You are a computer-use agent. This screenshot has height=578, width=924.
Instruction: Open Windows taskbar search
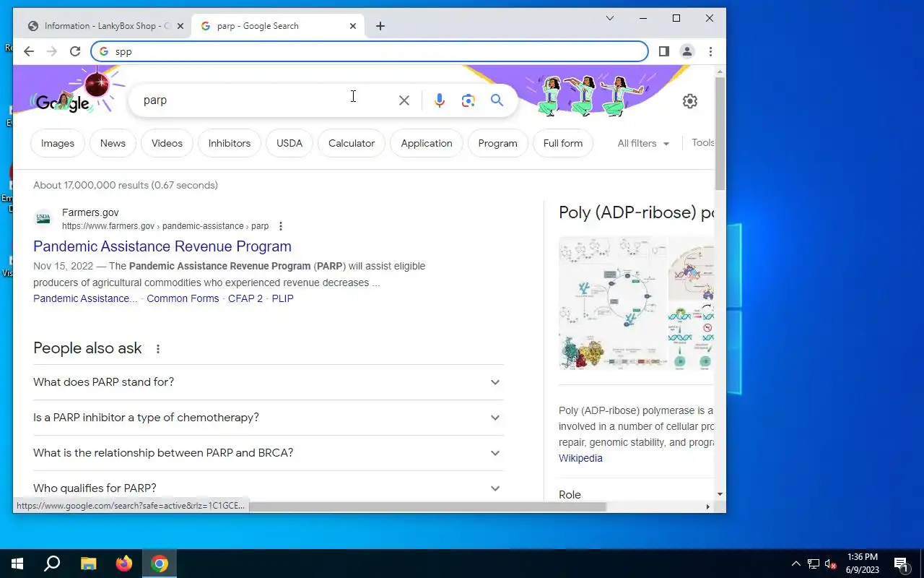(x=52, y=564)
